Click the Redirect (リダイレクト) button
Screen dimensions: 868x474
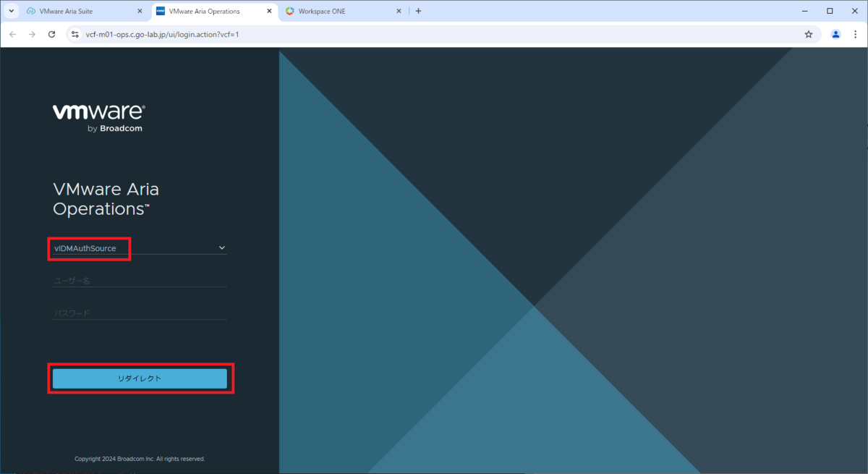140,378
